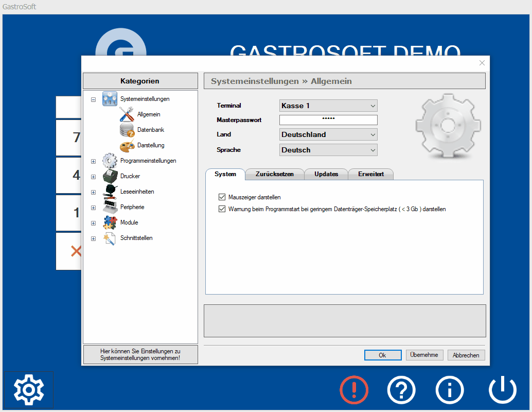Select Leseeinheiten label in the tree

(137, 192)
